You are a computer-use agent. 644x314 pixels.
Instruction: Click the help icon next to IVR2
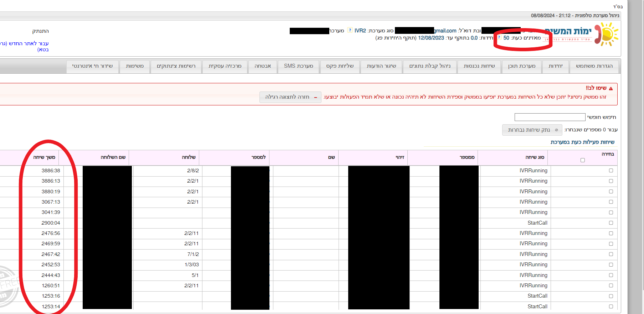tap(350, 30)
